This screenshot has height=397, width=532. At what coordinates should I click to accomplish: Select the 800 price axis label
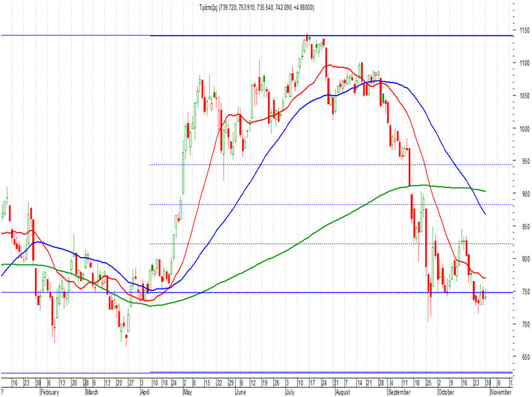click(526, 259)
